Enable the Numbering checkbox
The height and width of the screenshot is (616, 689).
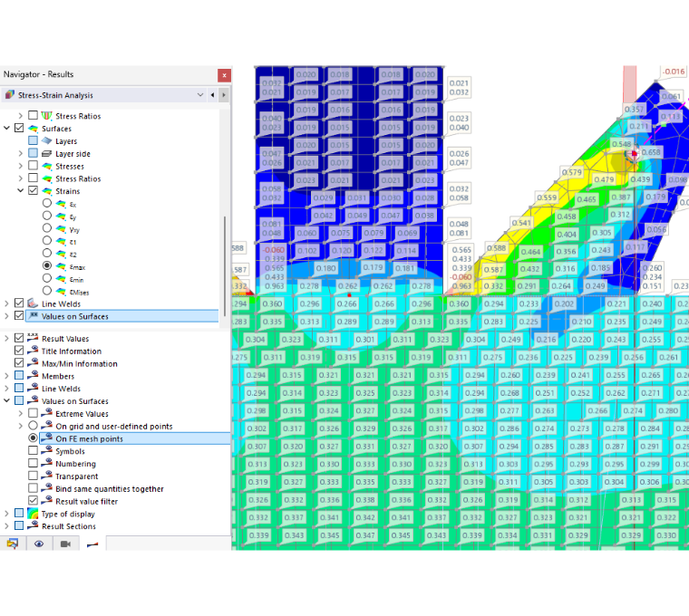click(x=33, y=463)
